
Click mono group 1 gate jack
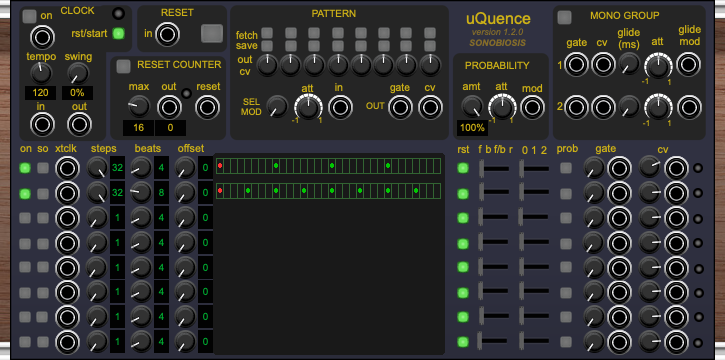tap(576, 64)
